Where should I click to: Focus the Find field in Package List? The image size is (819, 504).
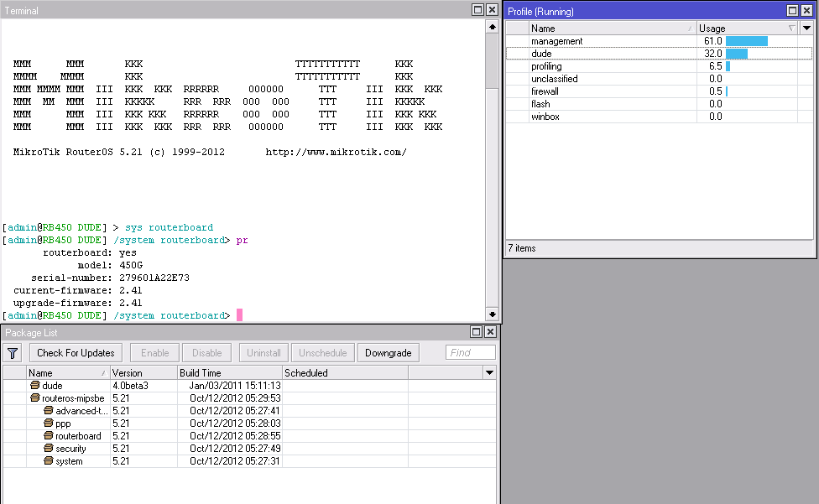pyautogui.click(x=470, y=353)
